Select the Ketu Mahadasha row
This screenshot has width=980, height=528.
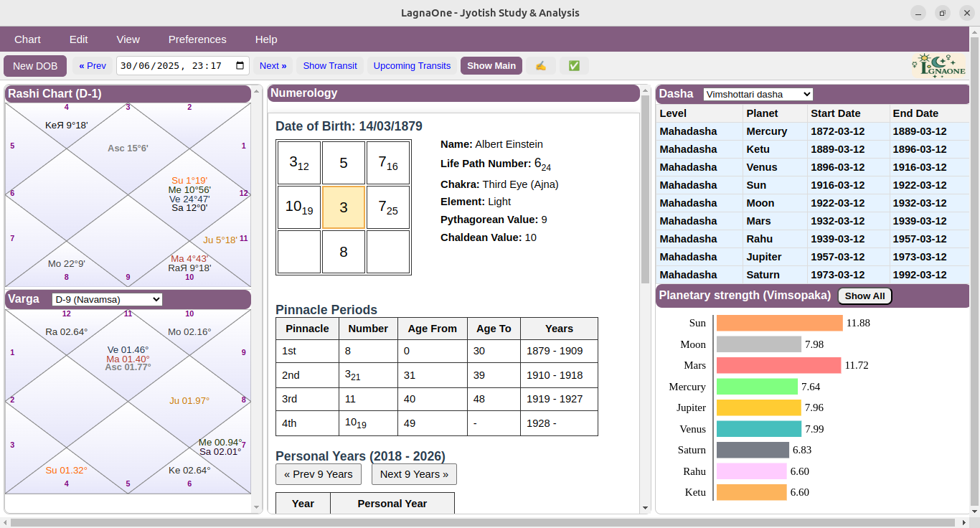813,149
